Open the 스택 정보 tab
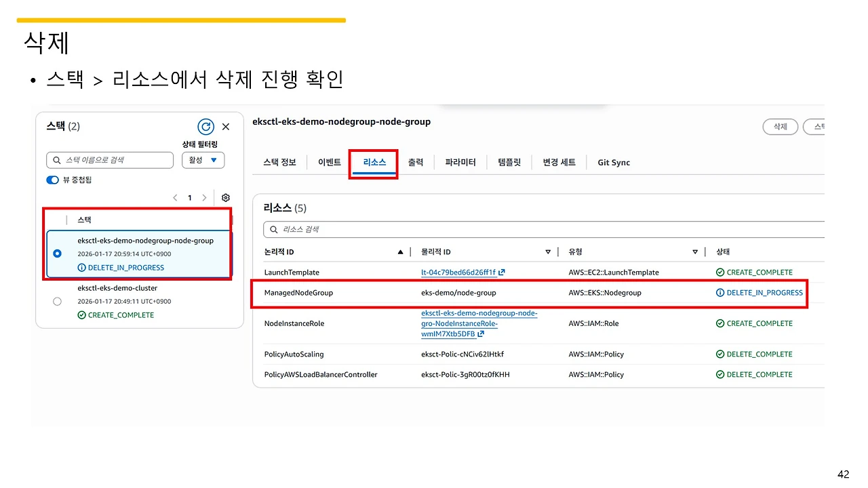This screenshot has width=868, height=488. click(279, 163)
